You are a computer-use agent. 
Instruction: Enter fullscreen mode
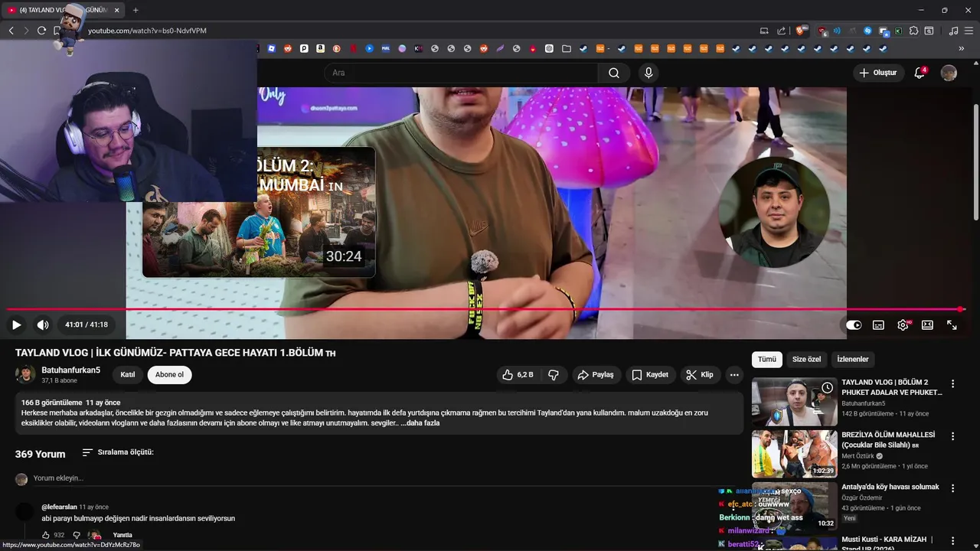coord(952,324)
